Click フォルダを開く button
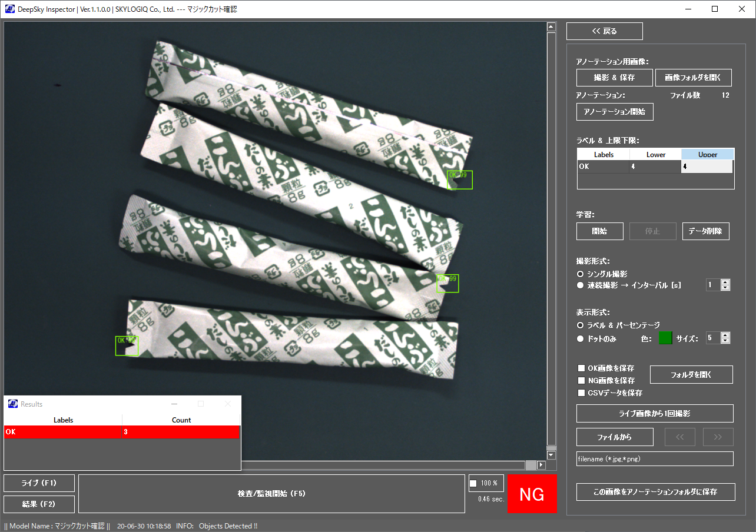756x532 pixels. (691, 375)
